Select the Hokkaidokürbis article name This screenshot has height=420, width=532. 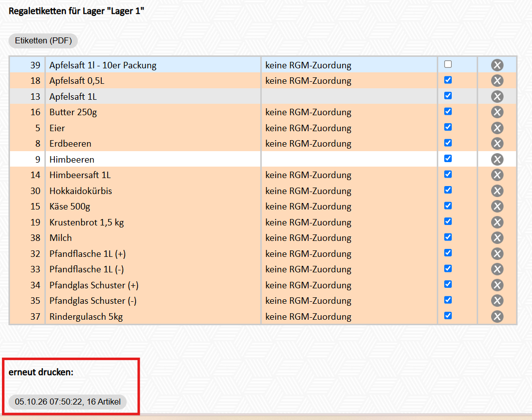pyautogui.click(x=81, y=191)
